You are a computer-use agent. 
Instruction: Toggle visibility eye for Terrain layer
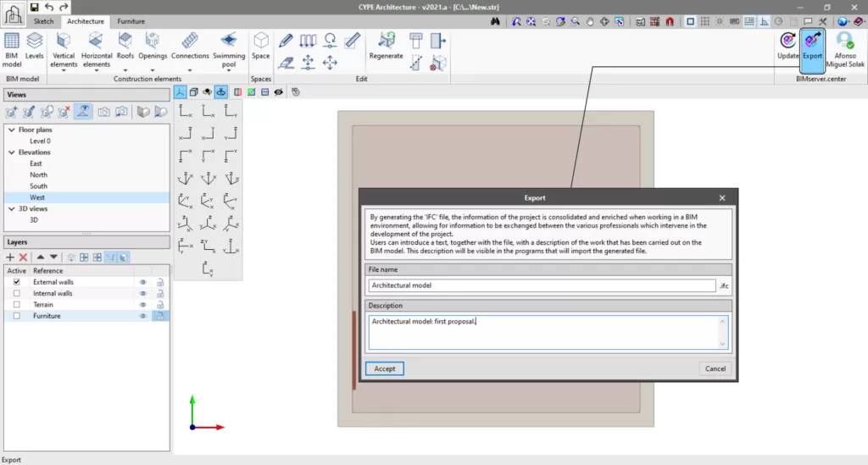(143, 305)
